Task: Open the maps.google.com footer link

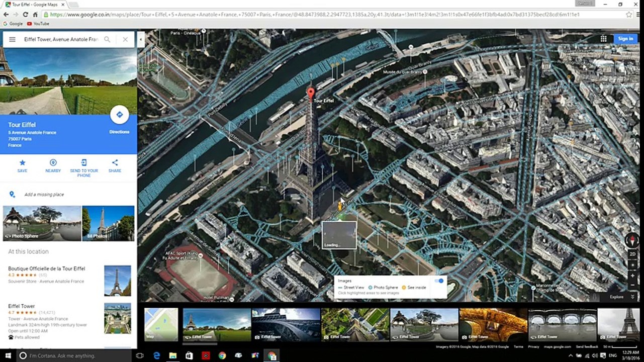Action: click(x=559, y=347)
